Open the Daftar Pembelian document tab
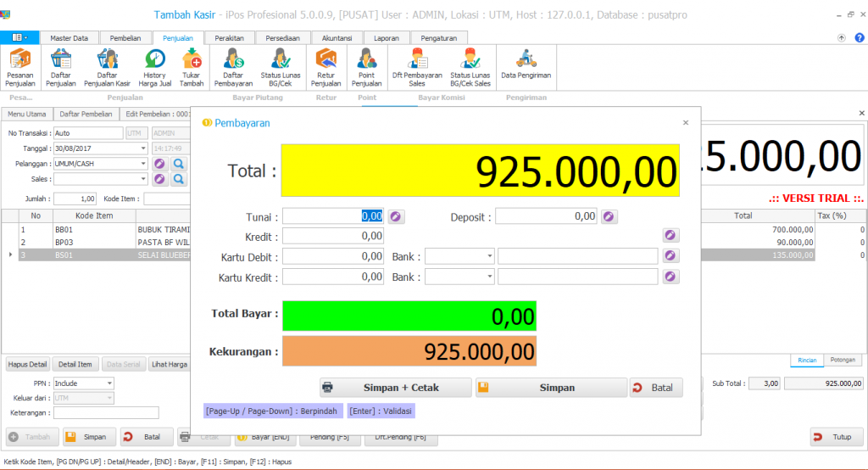The height and width of the screenshot is (470, 868). [x=86, y=115]
